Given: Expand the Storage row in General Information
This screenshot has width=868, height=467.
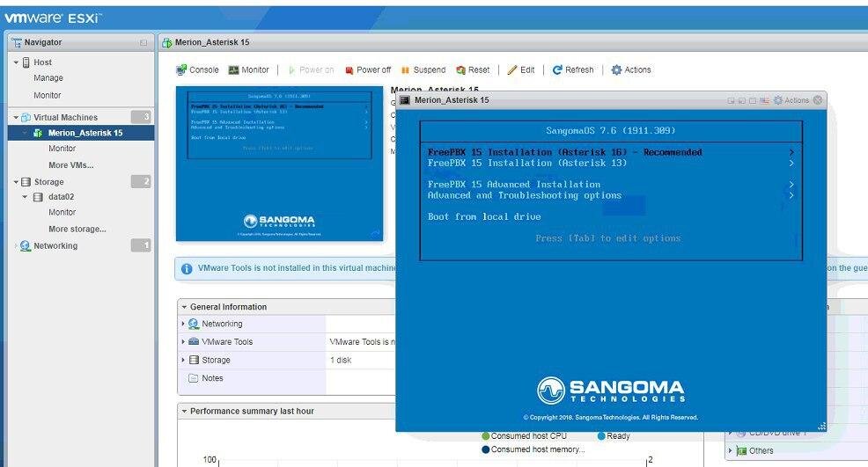Looking at the screenshot, I should 183,360.
